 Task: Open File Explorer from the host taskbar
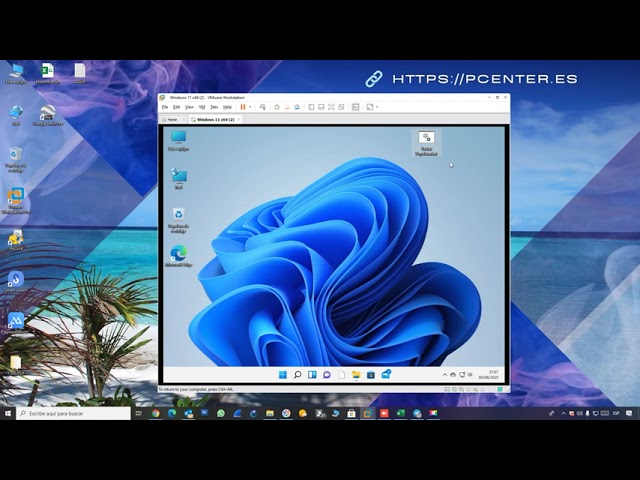[270, 413]
